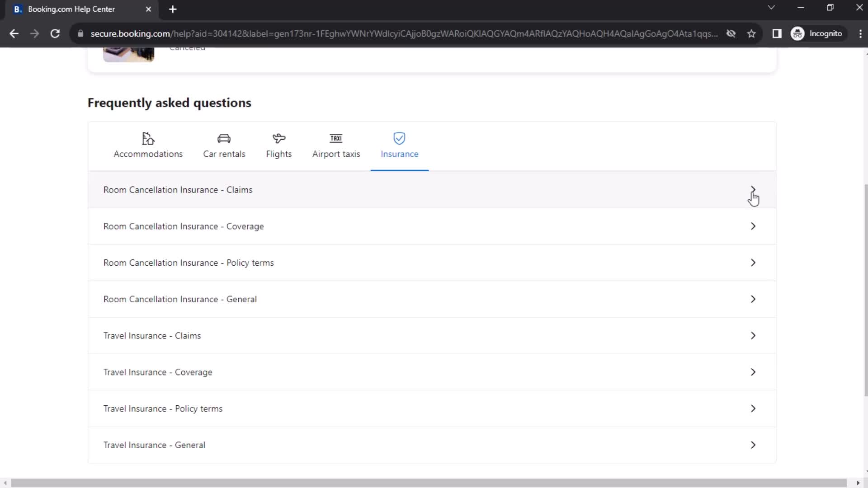The width and height of the screenshot is (868, 488).
Task: Open Travel Insurance General section
Action: coord(434,445)
